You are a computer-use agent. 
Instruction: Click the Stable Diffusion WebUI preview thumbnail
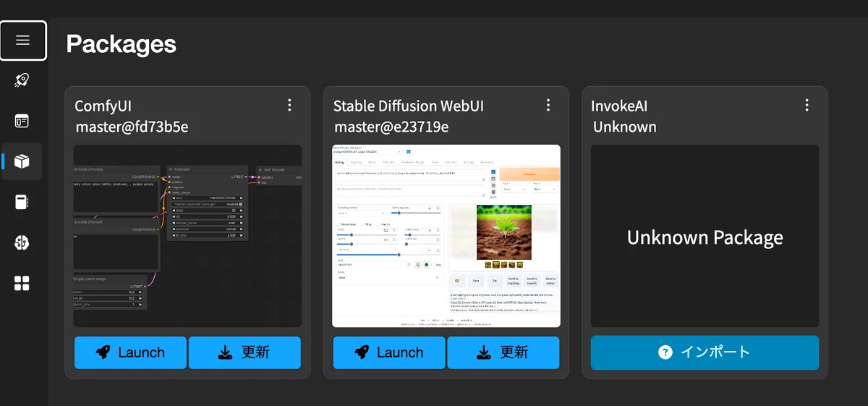click(446, 236)
